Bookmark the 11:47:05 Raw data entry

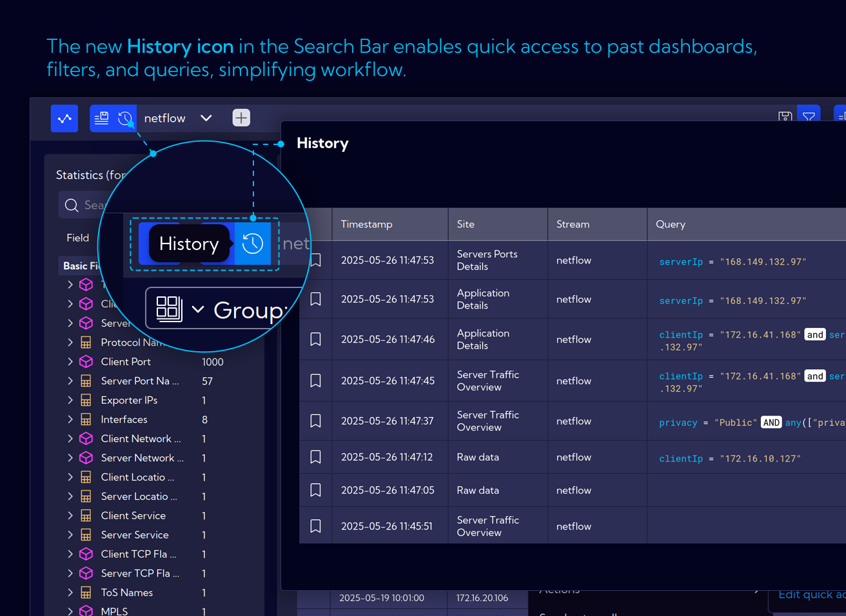pos(315,490)
